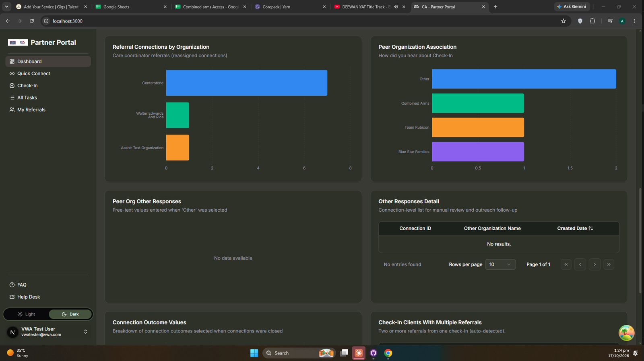Click the Ask Gemini button
Screen dimensions: 644x361
point(572,7)
